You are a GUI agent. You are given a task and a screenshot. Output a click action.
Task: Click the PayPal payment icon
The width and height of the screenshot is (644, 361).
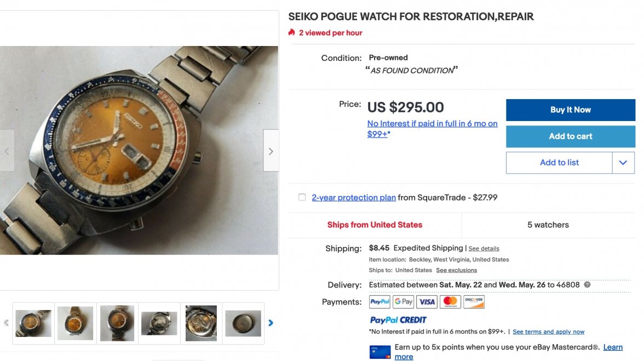pyautogui.click(x=380, y=301)
